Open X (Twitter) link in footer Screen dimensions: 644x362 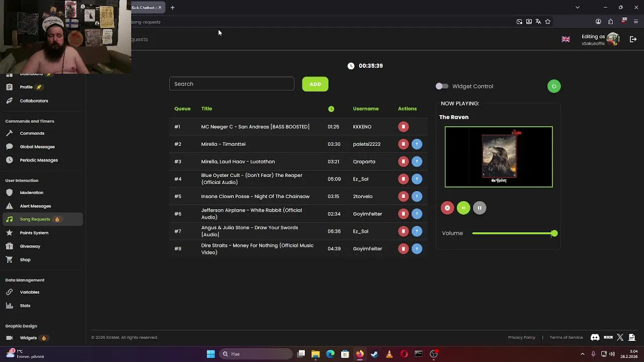[x=620, y=337]
